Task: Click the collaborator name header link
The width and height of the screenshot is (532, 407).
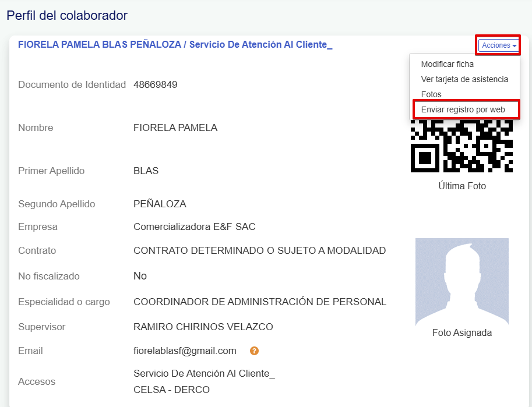Action: pyautogui.click(x=175, y=44)
